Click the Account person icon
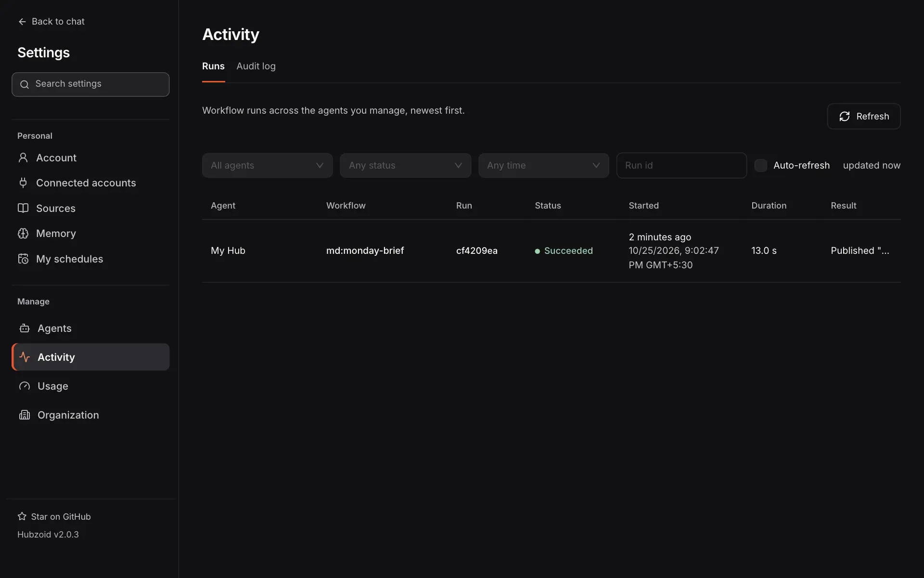Screen dimensions: 924x578 23,158
